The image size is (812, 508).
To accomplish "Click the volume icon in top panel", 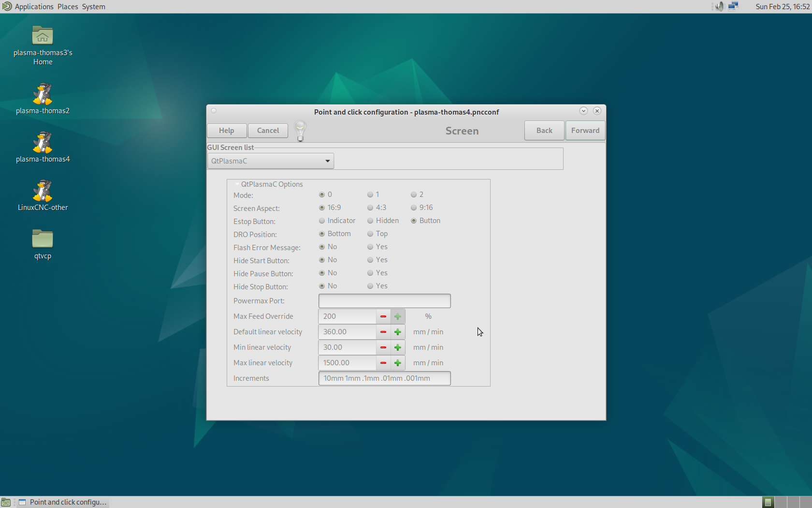I will click(720, 6).
